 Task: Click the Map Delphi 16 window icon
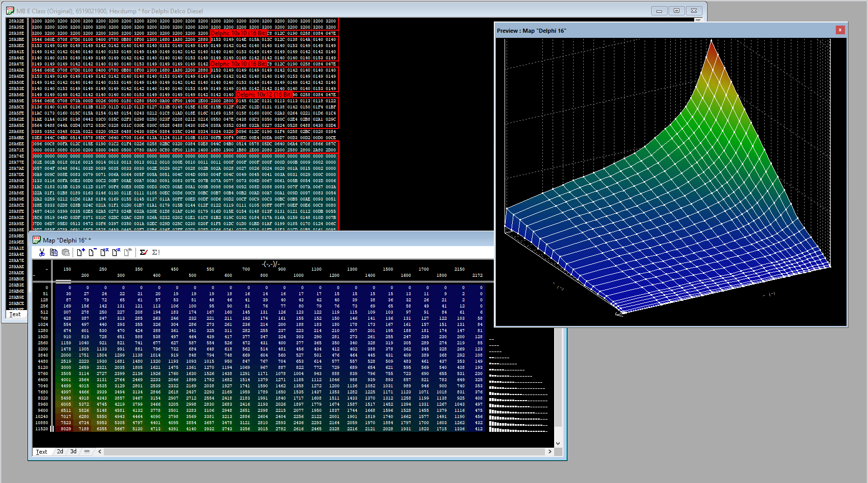(x=37, y=240)
